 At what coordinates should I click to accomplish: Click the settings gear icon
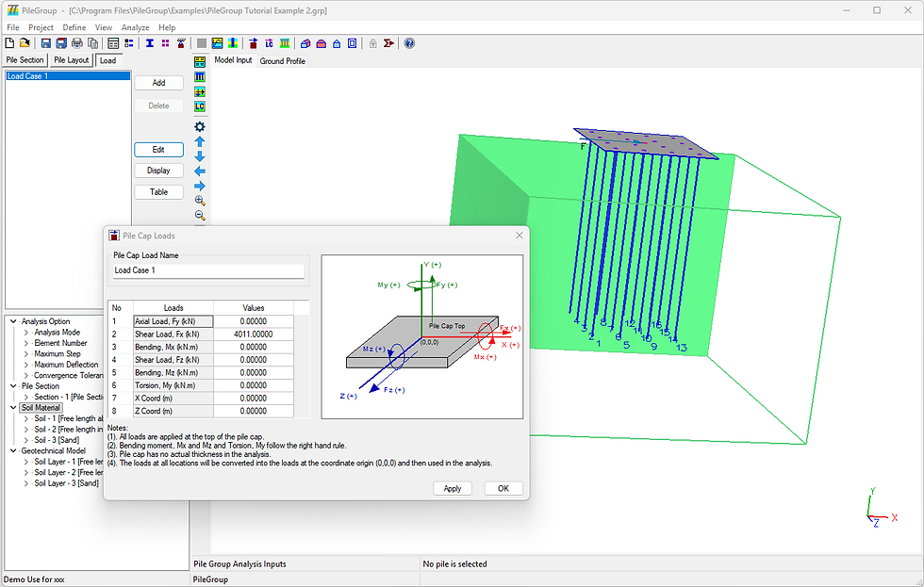coord(200,126)
